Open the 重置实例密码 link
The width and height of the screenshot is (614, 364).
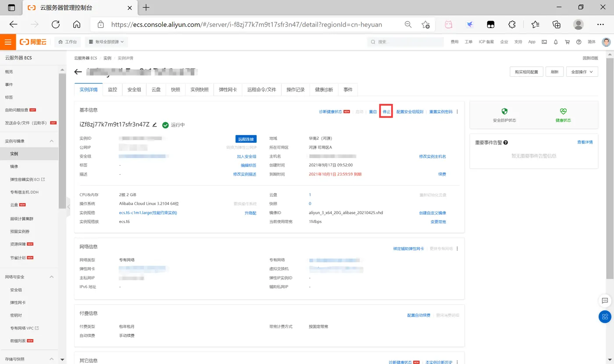[x=441, y=112]
